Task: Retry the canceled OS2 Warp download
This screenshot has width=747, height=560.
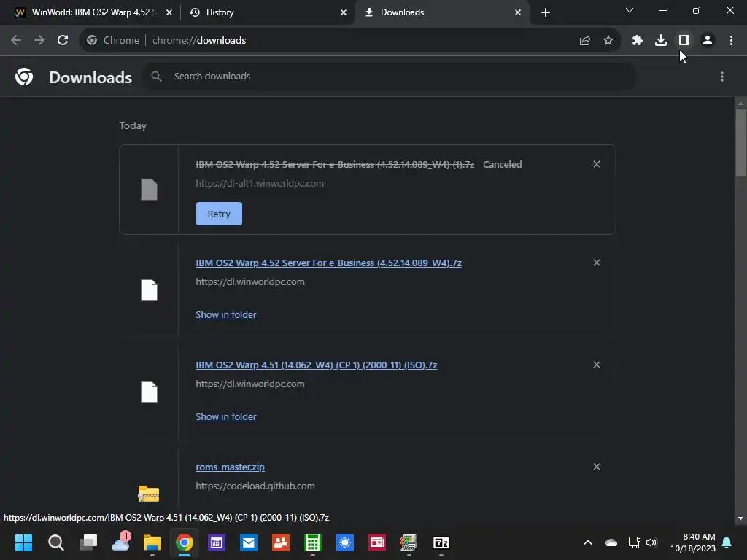Action: click(x=219, y=214)
